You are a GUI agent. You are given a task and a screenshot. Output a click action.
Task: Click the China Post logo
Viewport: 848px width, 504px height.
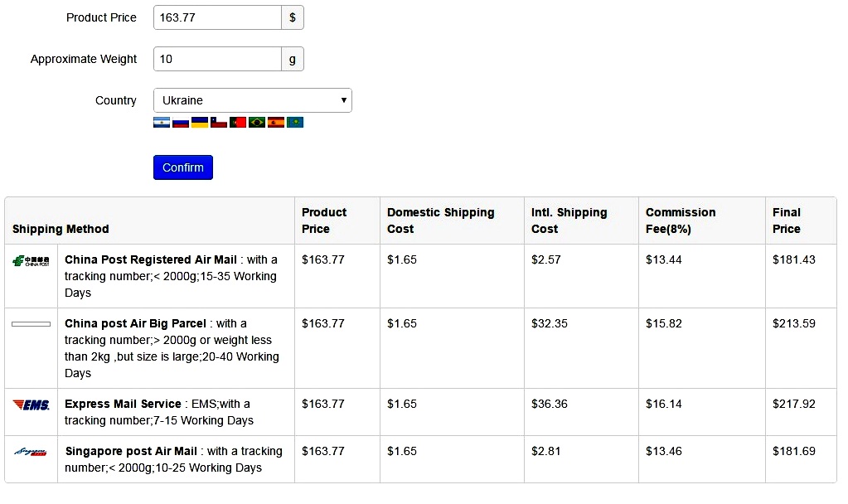(31, 261)
